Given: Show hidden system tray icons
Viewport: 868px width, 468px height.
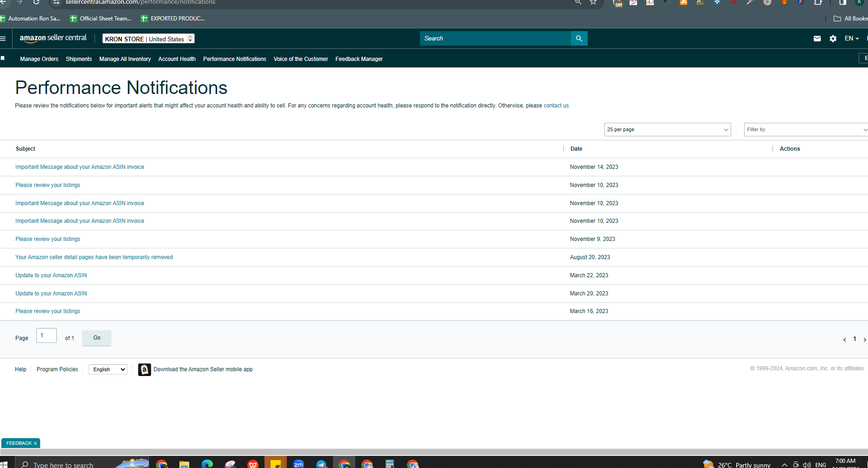Looking at the screenshot, I should 784,465.
